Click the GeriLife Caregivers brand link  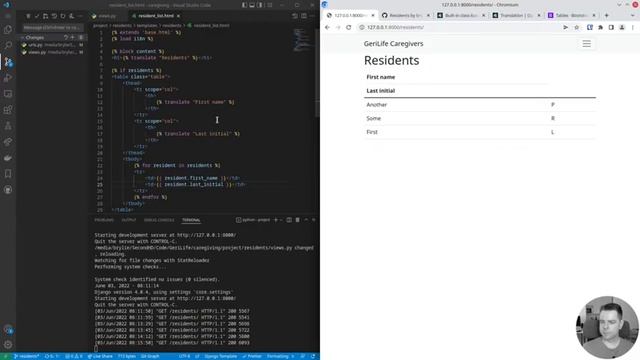393,44
